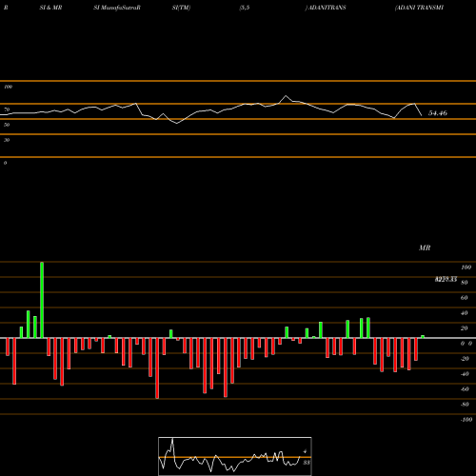Click the 'SI & MR' header text
Image resolution: width=476 pixels, height=476 pixels.
point(50,8)
